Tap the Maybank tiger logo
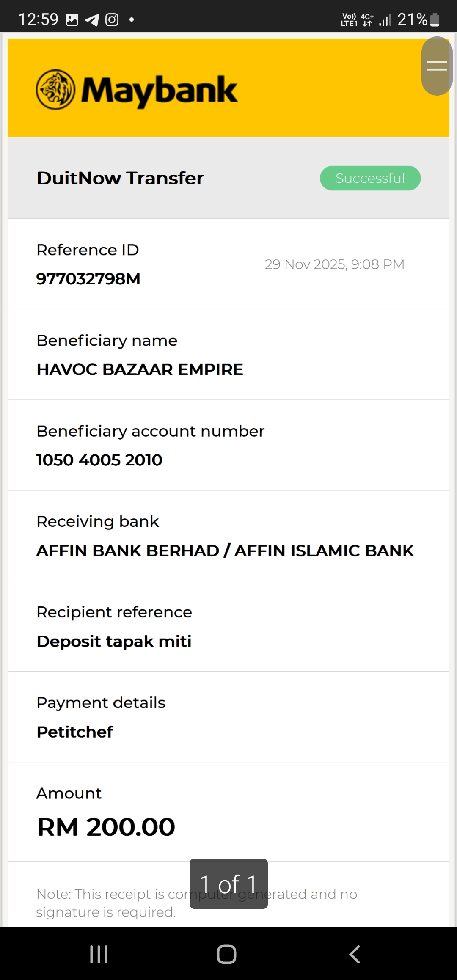 click(x=55, y=90)
